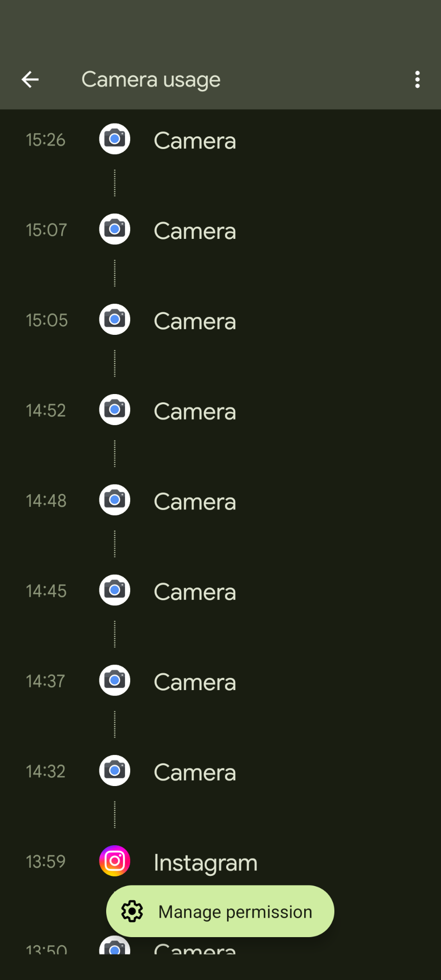Tap the Camera usage page title

click(151, 80)
